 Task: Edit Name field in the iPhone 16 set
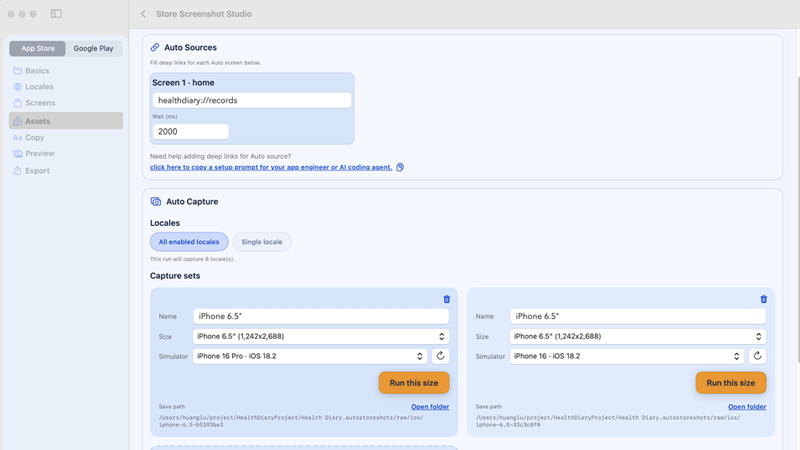(638, 316)
